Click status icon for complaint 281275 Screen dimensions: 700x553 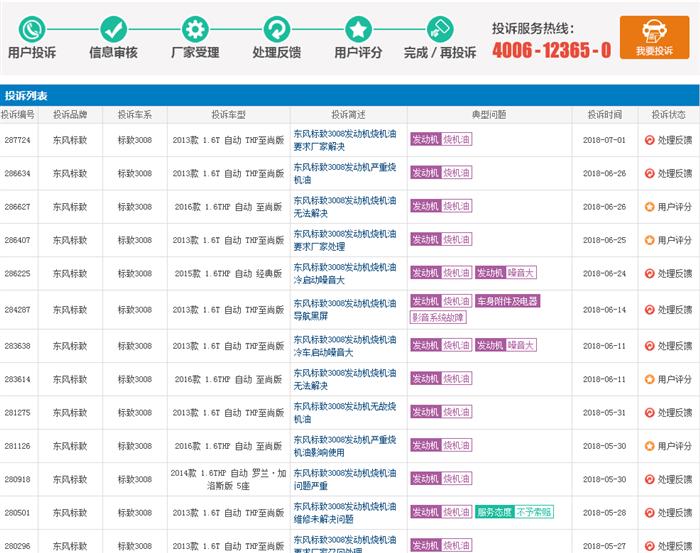(x=650, y=413)
